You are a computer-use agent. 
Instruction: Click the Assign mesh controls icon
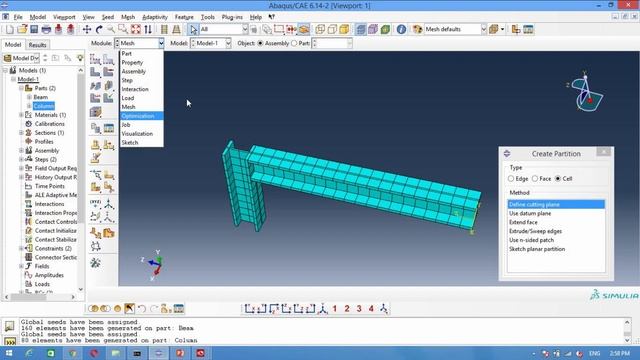pos(108,73)
